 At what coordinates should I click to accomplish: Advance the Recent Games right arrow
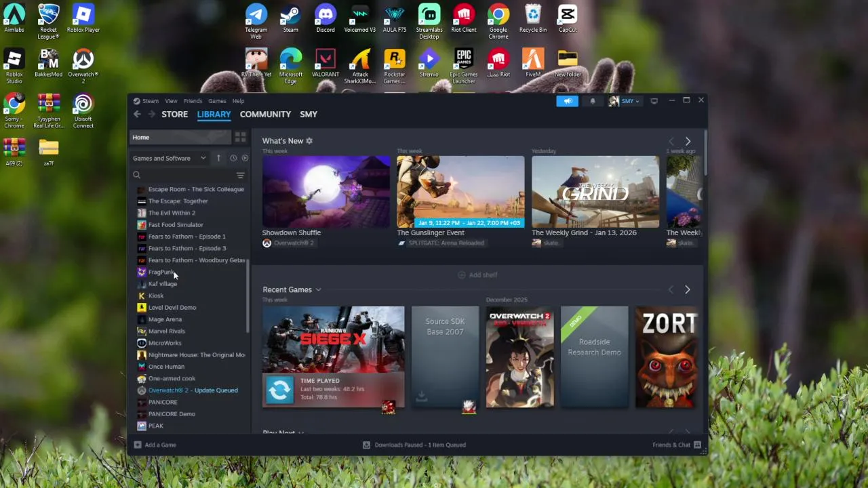point(688,289)
